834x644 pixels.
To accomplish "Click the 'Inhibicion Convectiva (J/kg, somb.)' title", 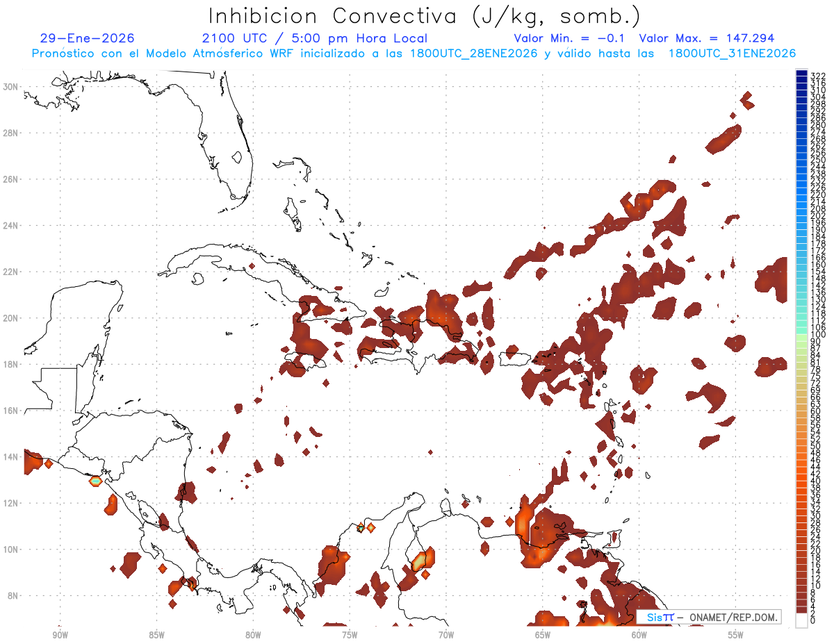I will [425, 16].
